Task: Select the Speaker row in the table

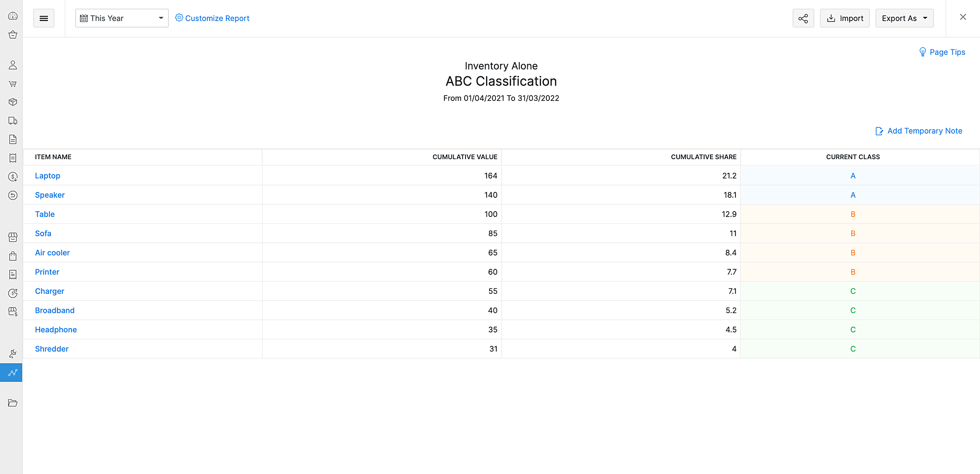Action: click(49, 194)
